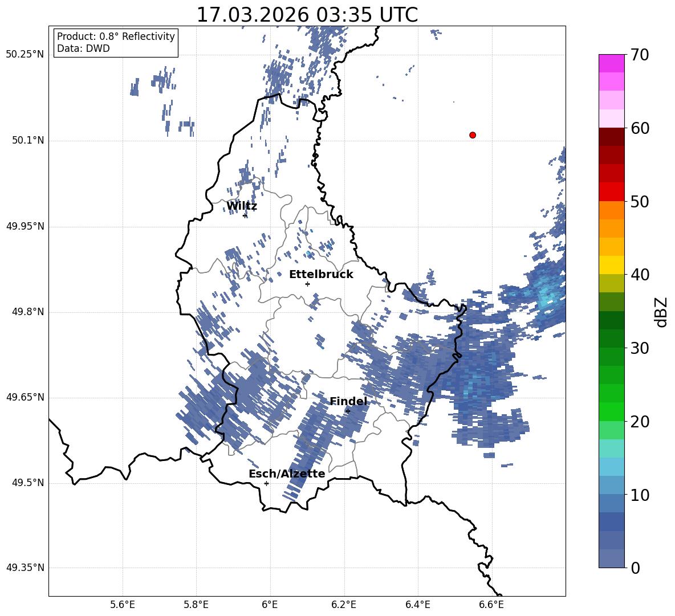Click the colorbar 70 tick label
The width and height of the screenshot is (675, 616).
(640, 55)
